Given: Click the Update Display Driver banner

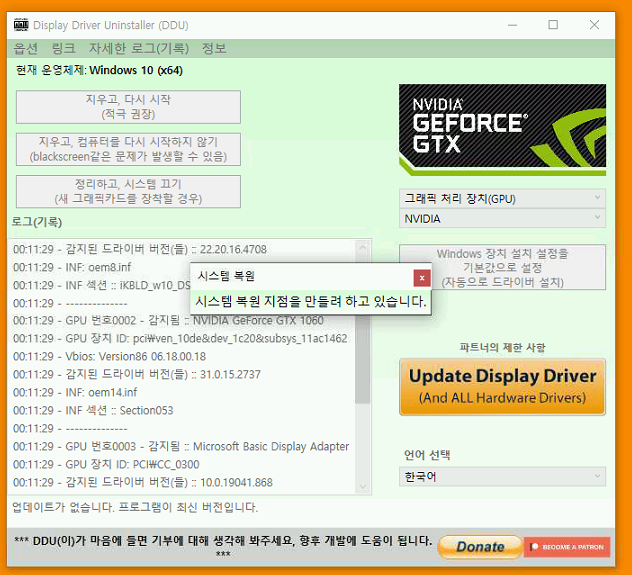Looking at the screenshot, I should 502,387.
